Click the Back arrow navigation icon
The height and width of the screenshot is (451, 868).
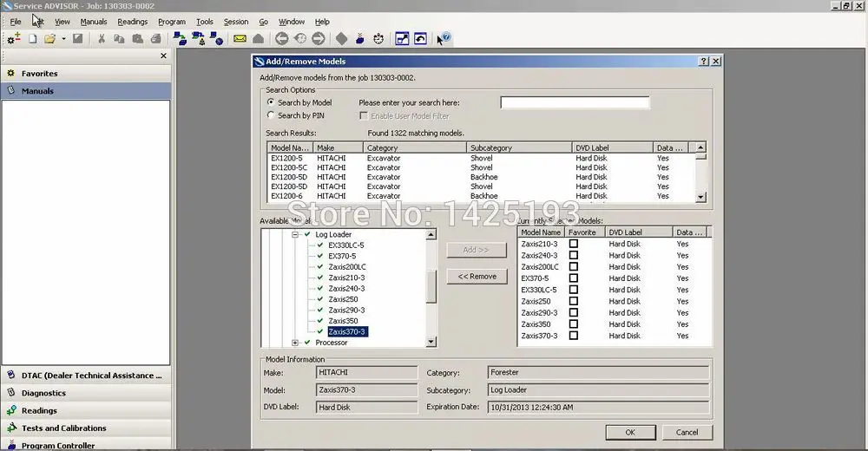(281, 38)
